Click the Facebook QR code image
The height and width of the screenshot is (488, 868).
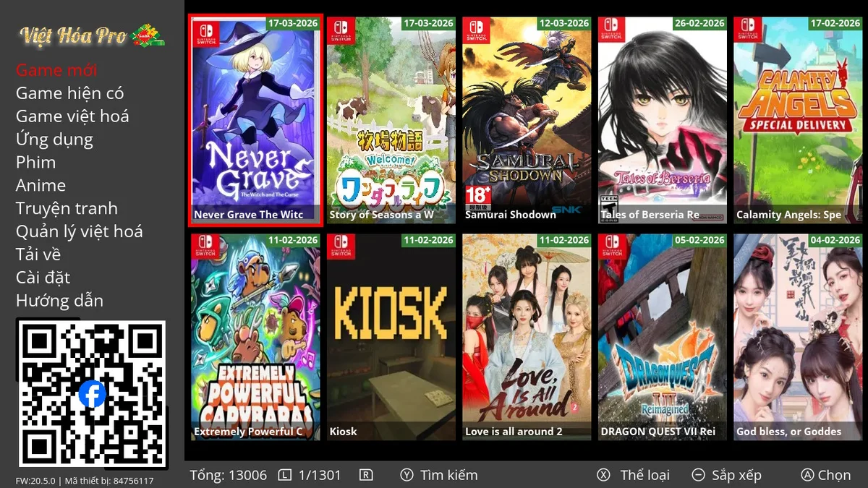pyautogui.click(x=92, y=395)
